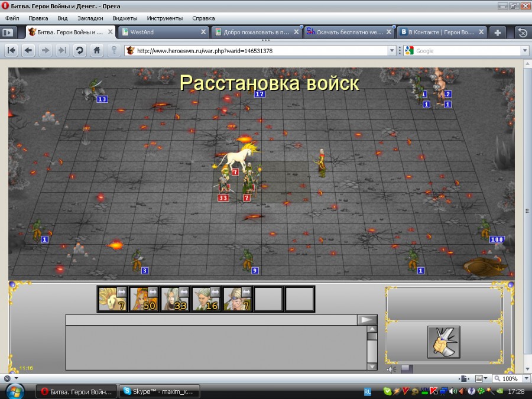Image resolution: width=532 pixels, height=399 pixels.
Task: Open the Инструменты menu
Action: click(x=164, y=18)
